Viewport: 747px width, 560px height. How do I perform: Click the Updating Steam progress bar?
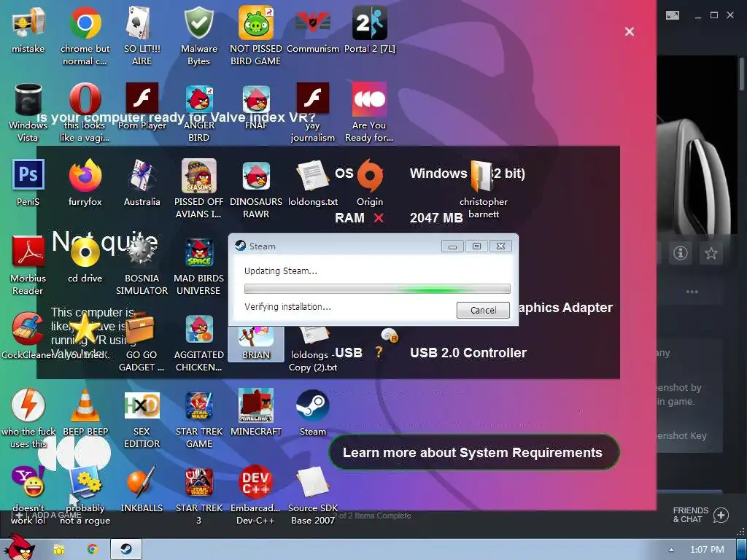377,289
